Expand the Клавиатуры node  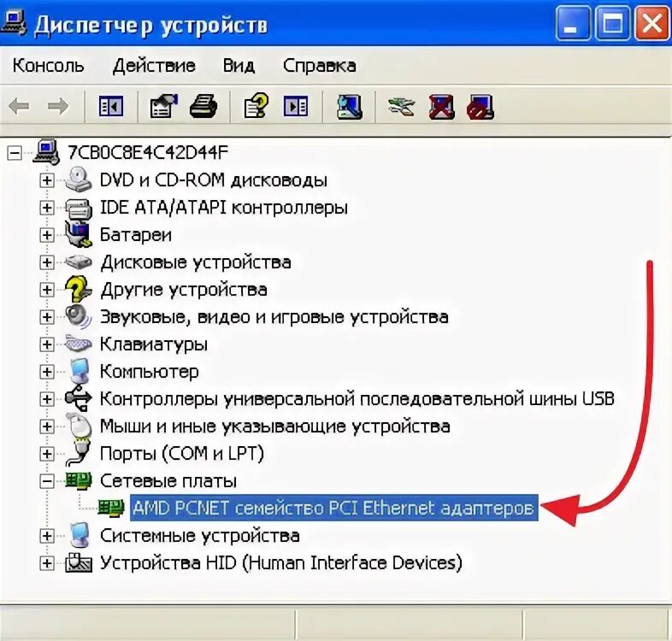tap(47, 344)
